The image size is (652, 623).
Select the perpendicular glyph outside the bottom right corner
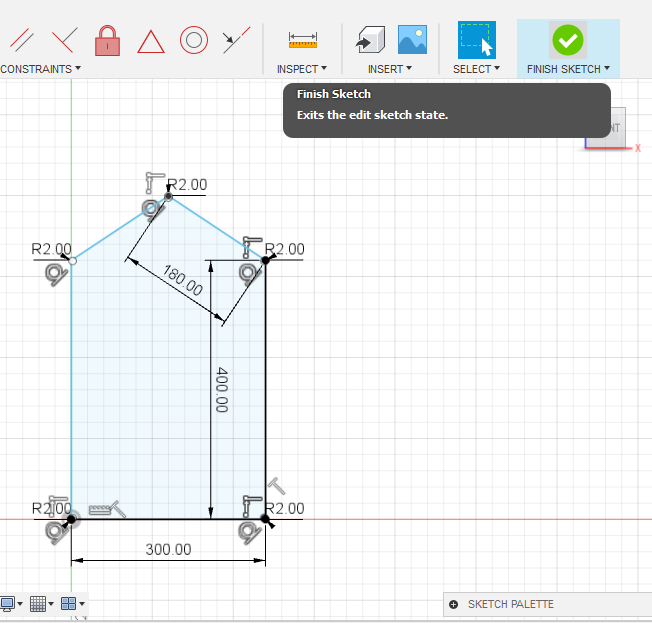(277, 486)
